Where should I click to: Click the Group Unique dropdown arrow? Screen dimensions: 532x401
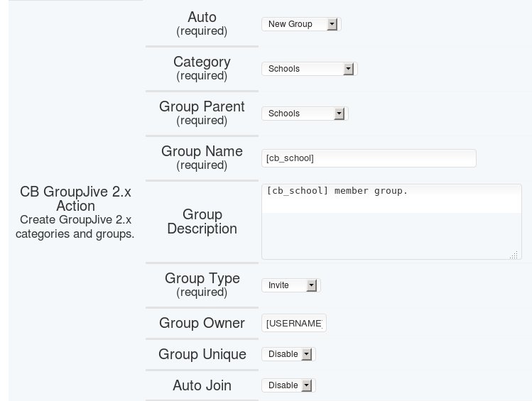(x=307, y=354)
